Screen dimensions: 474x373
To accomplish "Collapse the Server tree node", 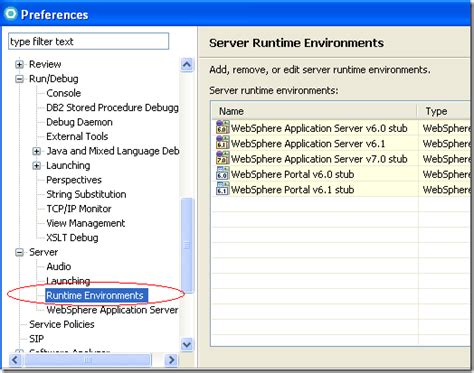I will (20, 252).
